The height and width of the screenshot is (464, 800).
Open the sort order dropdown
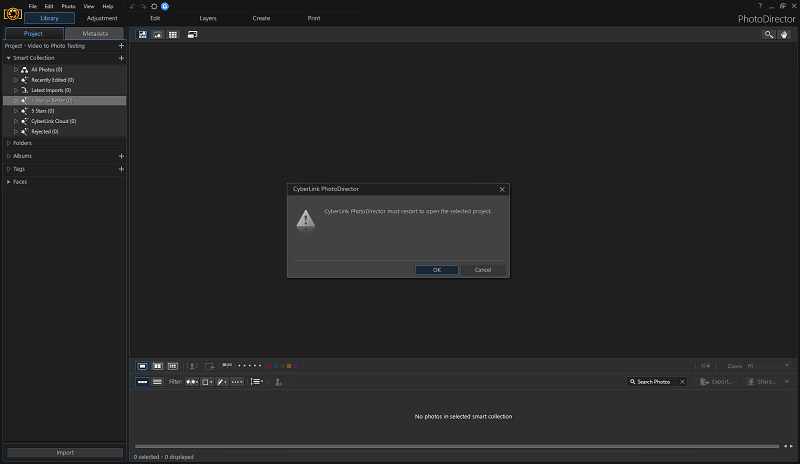(257, 382)
